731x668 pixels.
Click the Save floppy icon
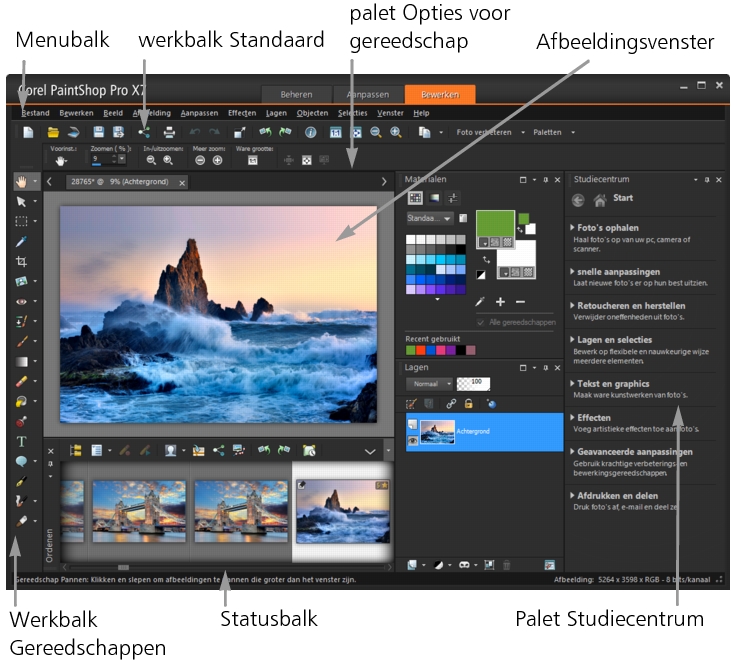click(x=98, y=132)
